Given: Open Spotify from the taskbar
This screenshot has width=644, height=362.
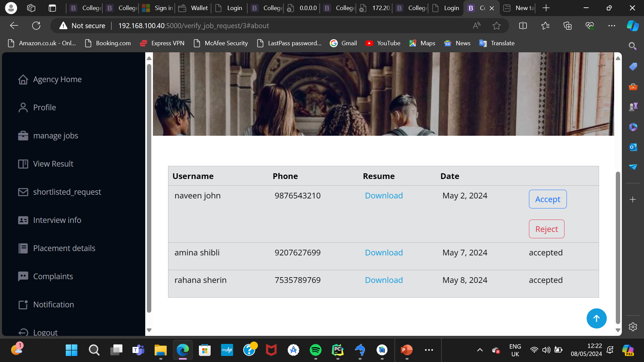Looking at the screenshot, I should [x=315, y=350].
